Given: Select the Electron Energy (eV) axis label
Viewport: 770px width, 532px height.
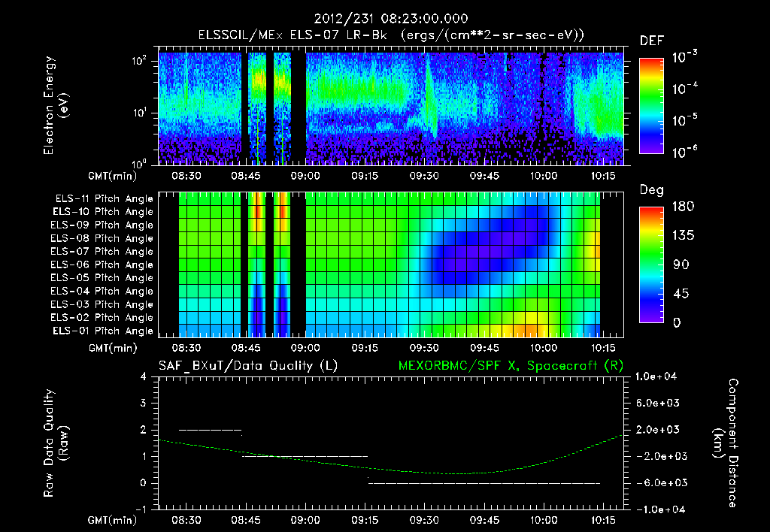Looking at the screenshot, I should 56,105.
